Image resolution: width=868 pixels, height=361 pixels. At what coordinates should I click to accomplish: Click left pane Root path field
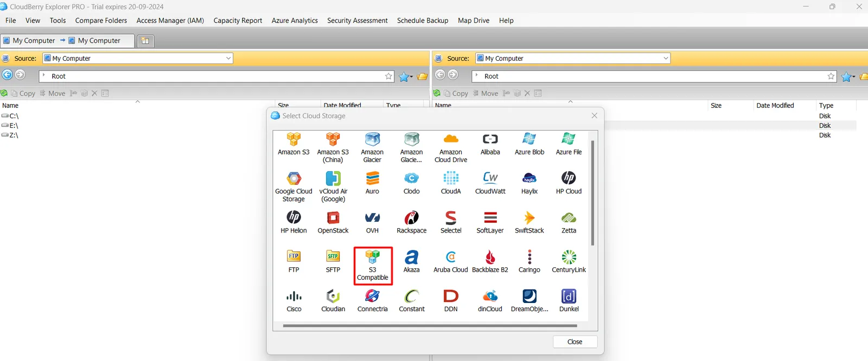pos(217,76)
